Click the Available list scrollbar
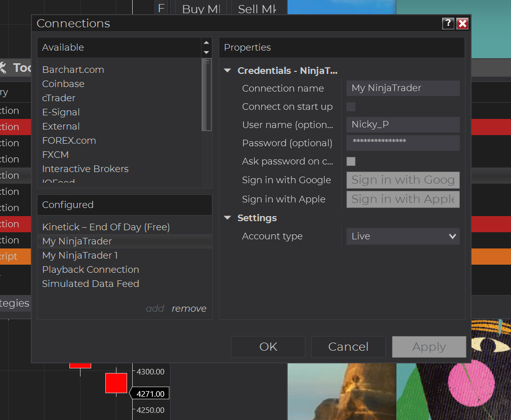Viewport: 511px width, 420px height. coord(206,96)
